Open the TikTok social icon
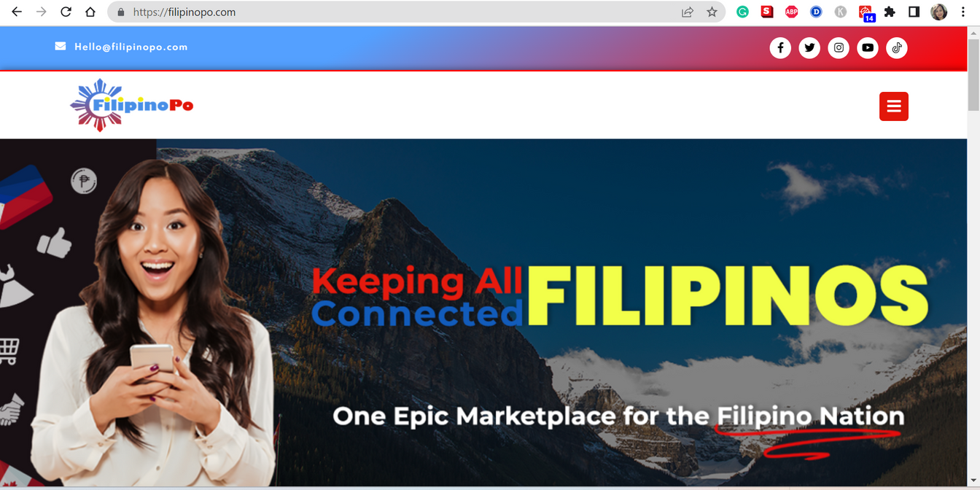 [897, 48]
